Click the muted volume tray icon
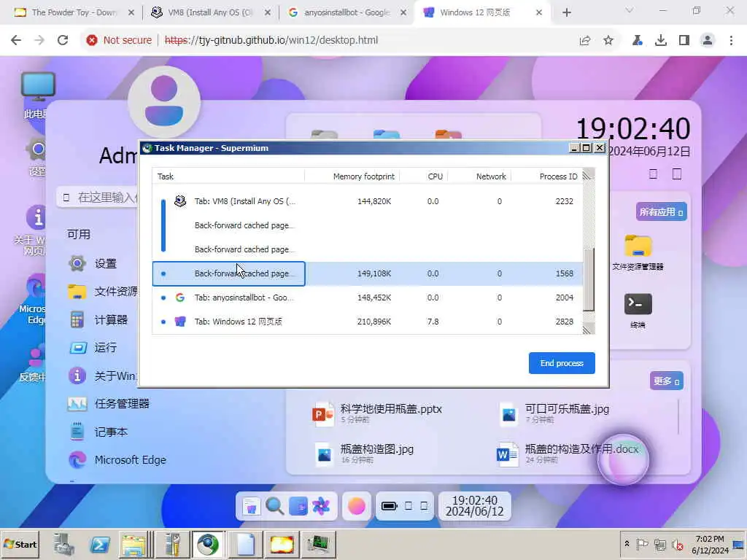Image resolution: width=747 pixels, height=560 pixels. coord(677,544)
